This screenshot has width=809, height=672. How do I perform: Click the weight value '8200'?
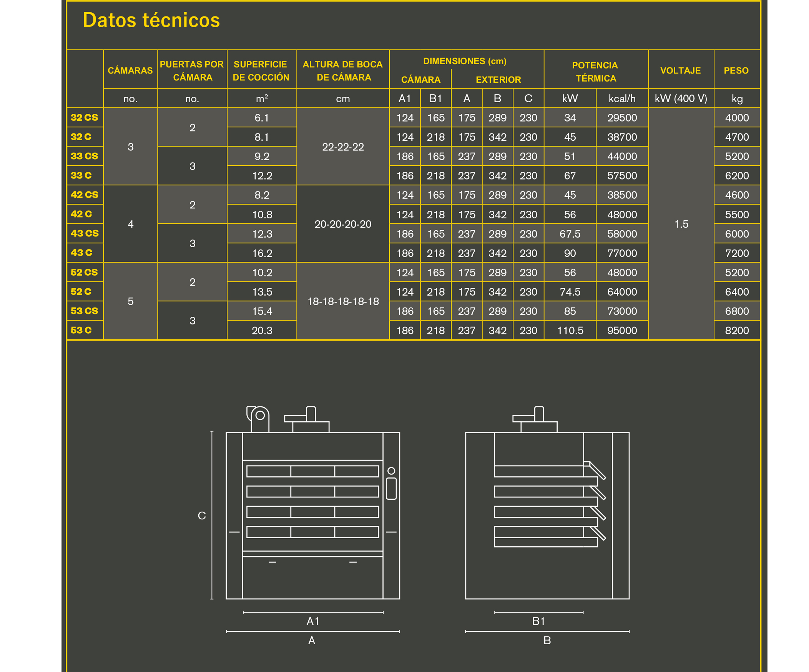point(737,331)
